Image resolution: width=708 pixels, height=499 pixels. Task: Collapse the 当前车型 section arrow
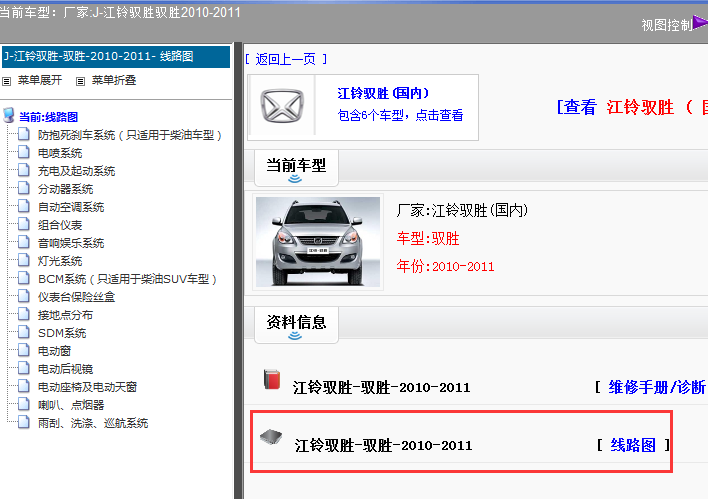click(295, 179)
